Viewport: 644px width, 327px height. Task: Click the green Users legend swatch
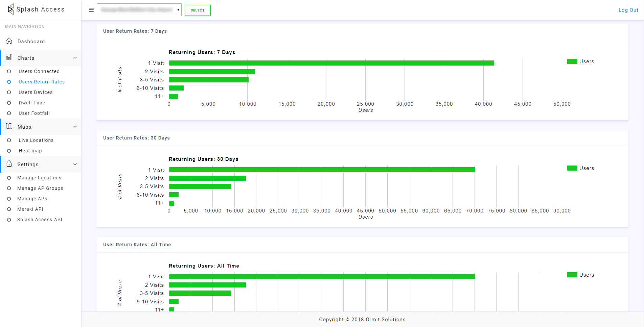(x=572, y=61)
